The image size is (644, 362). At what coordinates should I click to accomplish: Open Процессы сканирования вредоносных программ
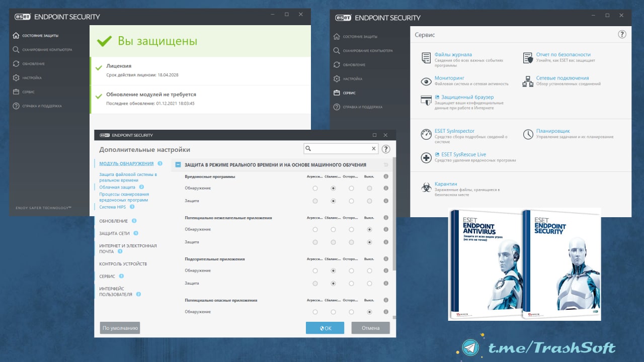(x=124, y=197)
